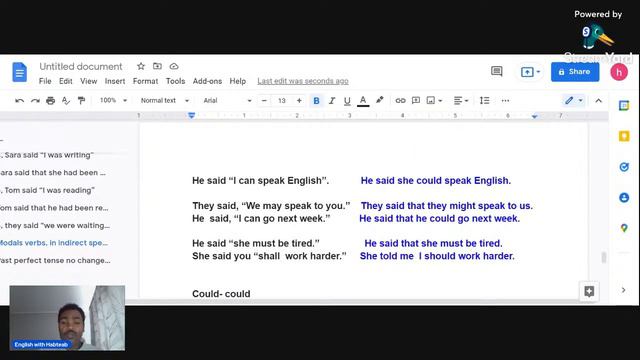Insert a link
The image size is (640, 360).
click(400, 100)
